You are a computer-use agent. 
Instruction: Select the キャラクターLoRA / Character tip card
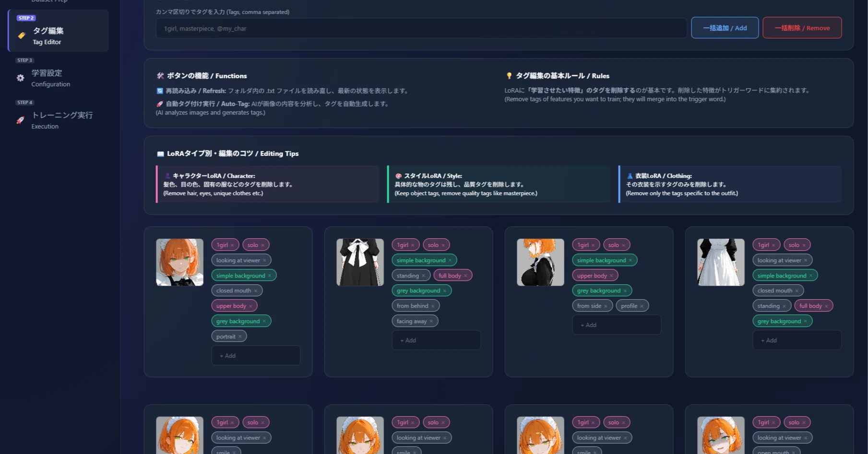[268, 184]
